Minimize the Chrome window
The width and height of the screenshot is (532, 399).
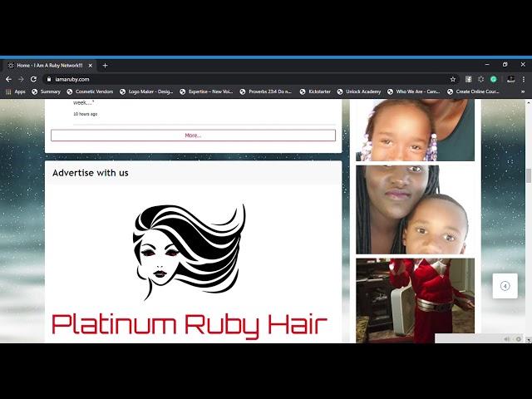point(487,64)
